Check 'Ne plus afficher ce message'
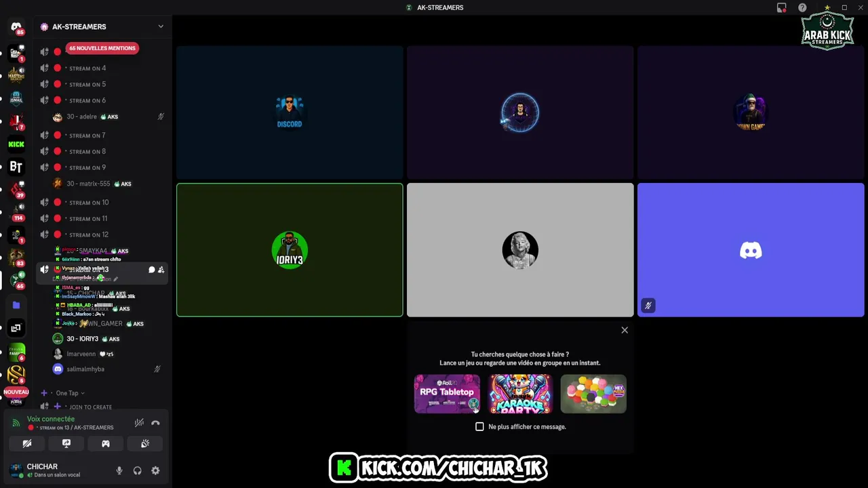 tap(479, 427)
